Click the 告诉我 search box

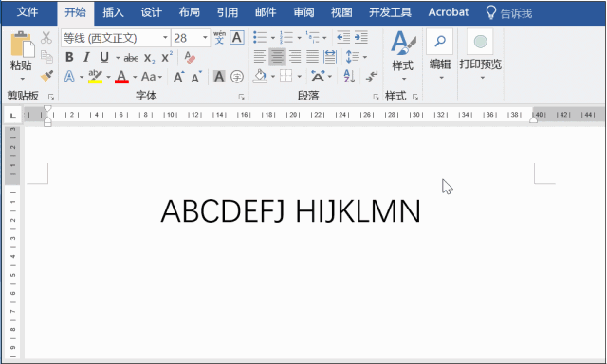[x=508, y=12]
